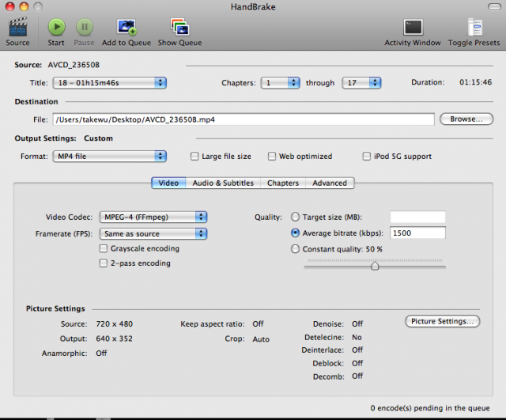Click Toggle Presets drawer icon
Screen dimensions: 506x420
point(474,27)
